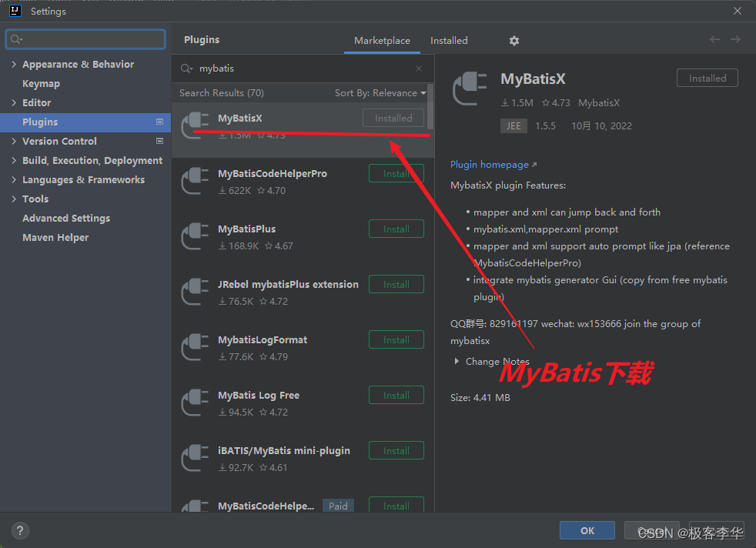Install JRebel mybatisPlus extension
The image size is (756, 548).
(x=396, y=284)
